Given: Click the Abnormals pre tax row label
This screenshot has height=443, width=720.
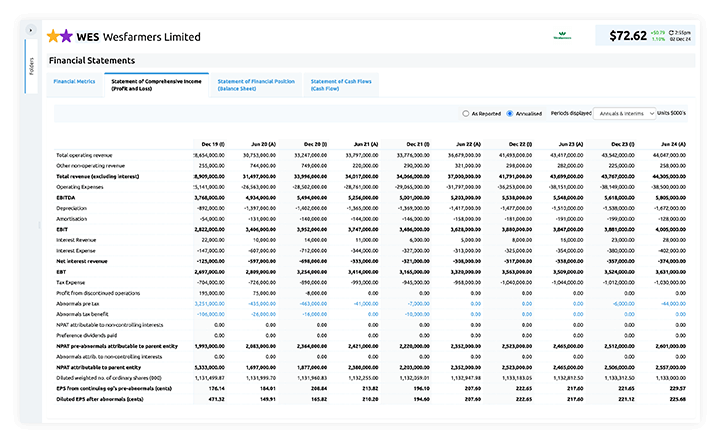Looking at the screenshot, I should 79,302.
